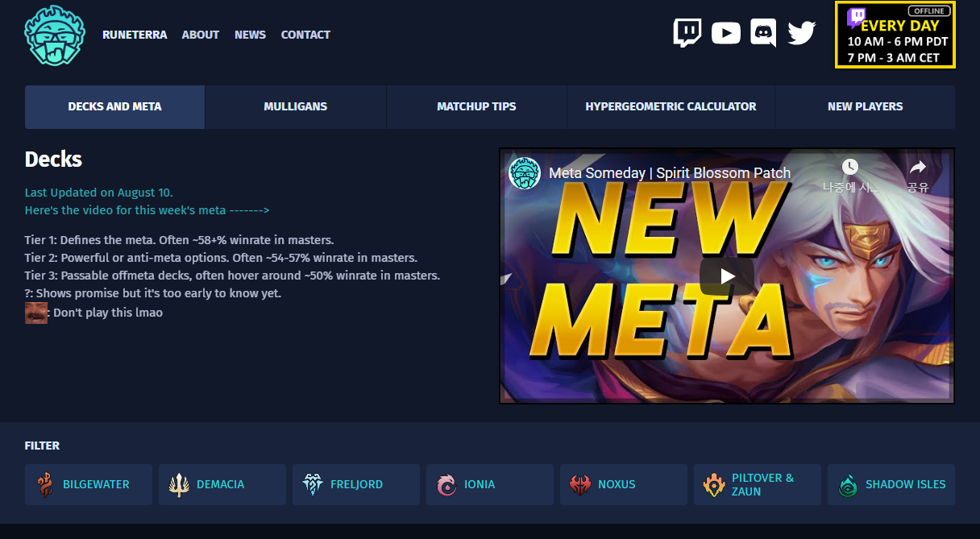The image size is (980, 539).
Task: Open video title Meta Someday Spirit Blossom Patch
Action: tap(670, 173)
